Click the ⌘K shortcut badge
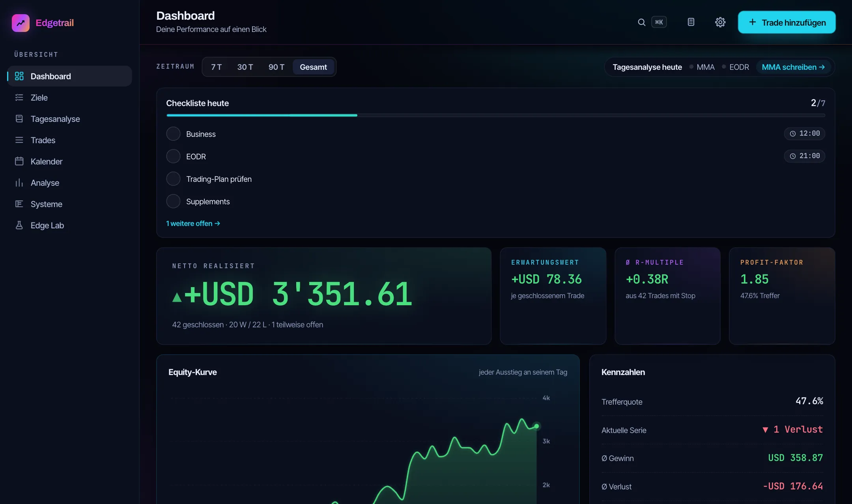The image size is (852, 504). tap(659, 22)
